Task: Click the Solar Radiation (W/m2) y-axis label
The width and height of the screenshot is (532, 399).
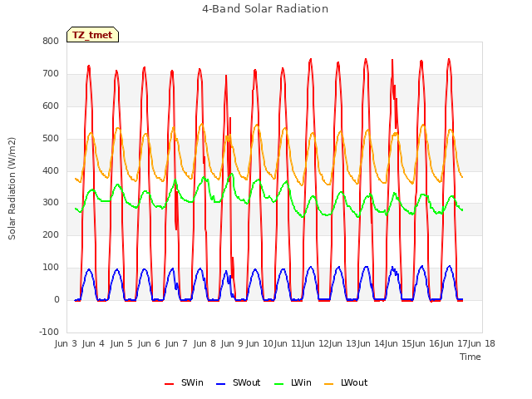Action: (x=12, y=189)
